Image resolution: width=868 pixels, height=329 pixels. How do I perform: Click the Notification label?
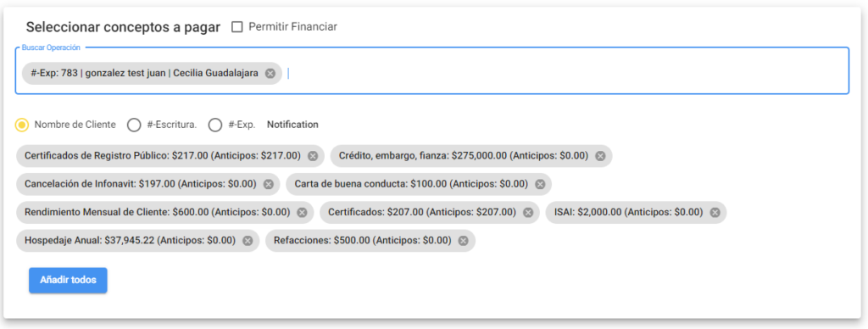tap(292, 125)
